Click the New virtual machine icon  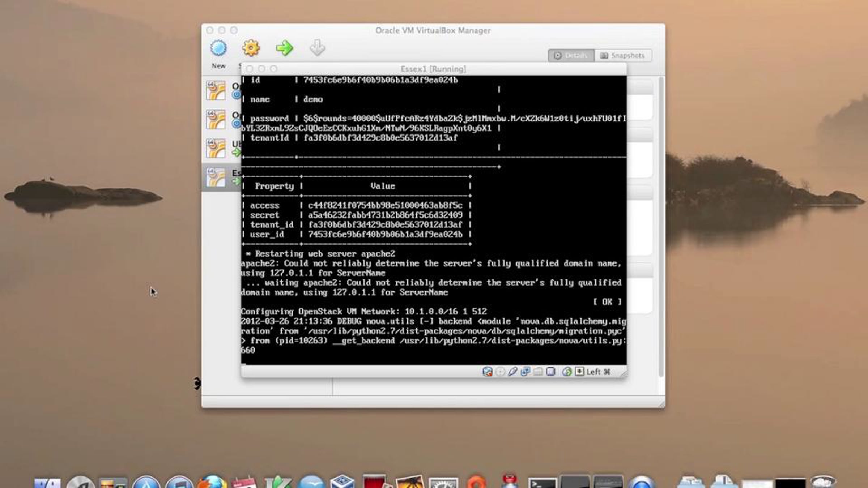[218, 48]
